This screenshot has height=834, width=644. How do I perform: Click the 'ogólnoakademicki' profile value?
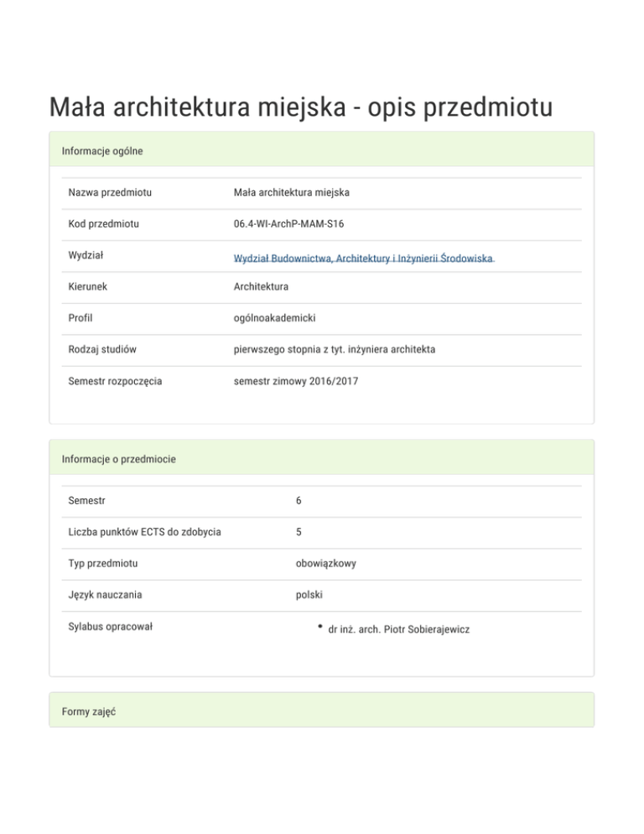tap(274, 318)
